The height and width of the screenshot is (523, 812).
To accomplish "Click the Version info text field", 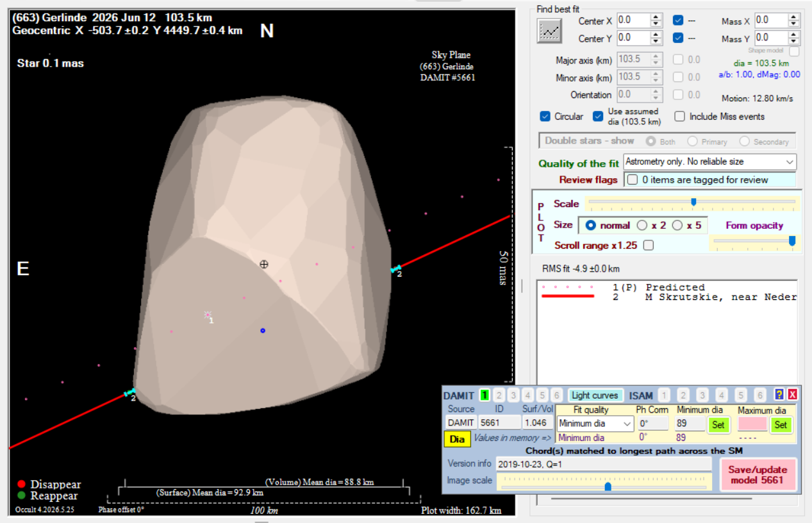I will click(604, 463).
